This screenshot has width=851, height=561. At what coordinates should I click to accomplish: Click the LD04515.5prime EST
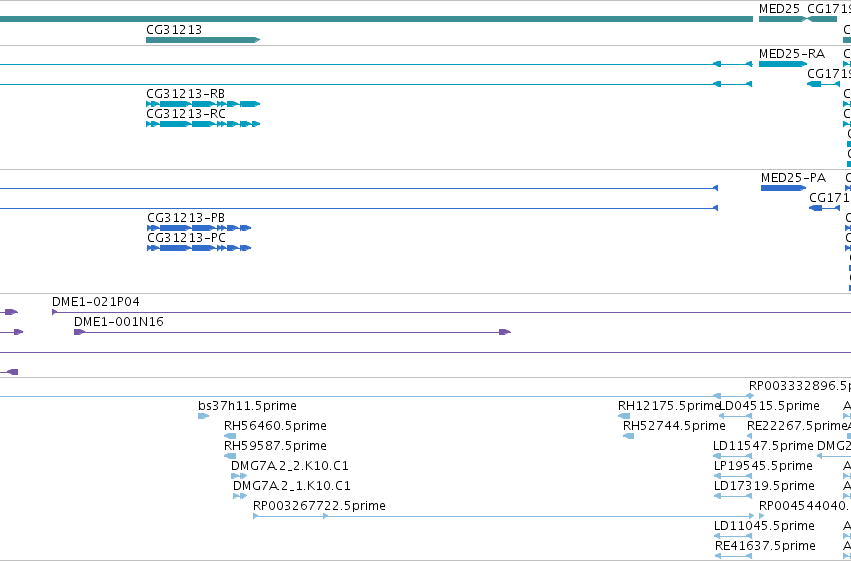pyautogui.click(x=735, y=416)
